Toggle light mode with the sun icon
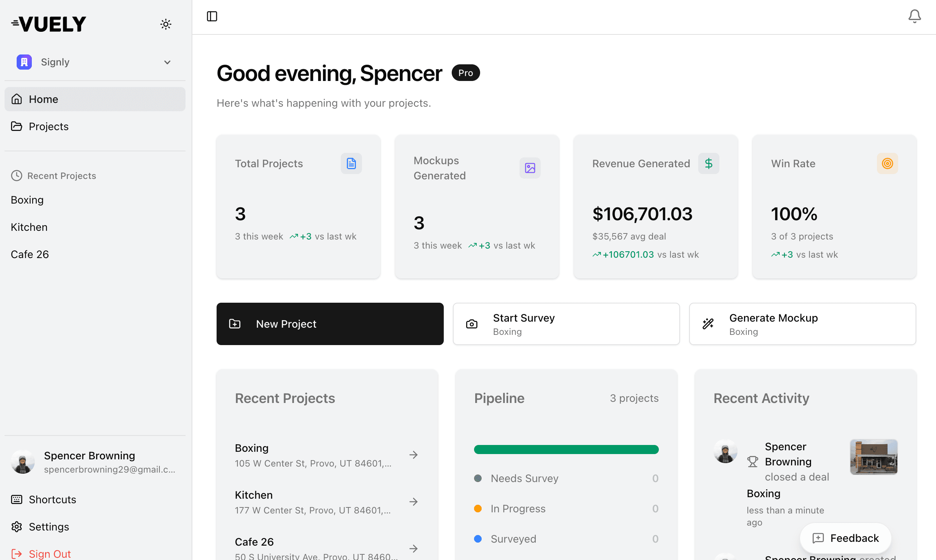The width and height of the screenshot is (936, 560). [166, 24]
